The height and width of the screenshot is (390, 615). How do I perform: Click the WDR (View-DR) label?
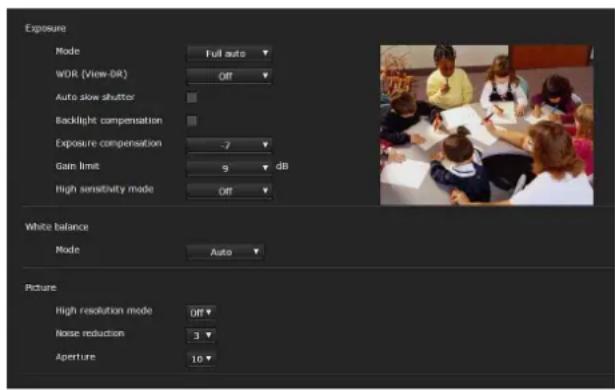[x=91, y=74]
